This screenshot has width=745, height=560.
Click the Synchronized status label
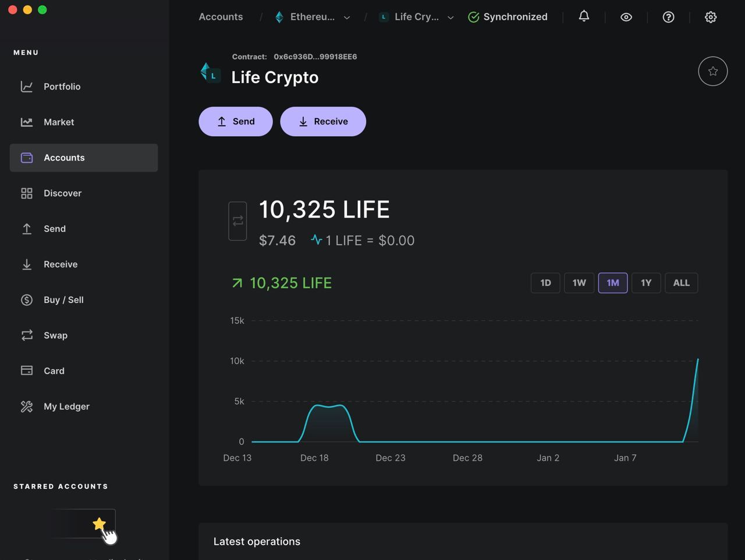pos(515,17)
